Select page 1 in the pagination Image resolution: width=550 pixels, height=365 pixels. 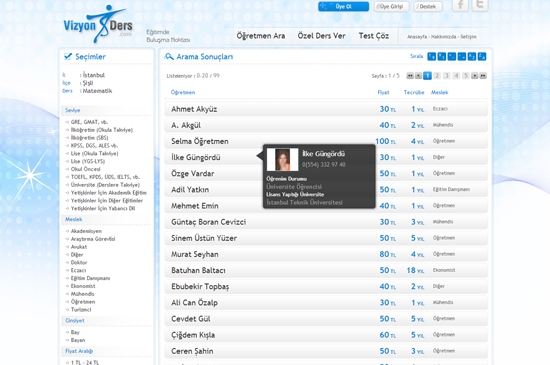427,75
